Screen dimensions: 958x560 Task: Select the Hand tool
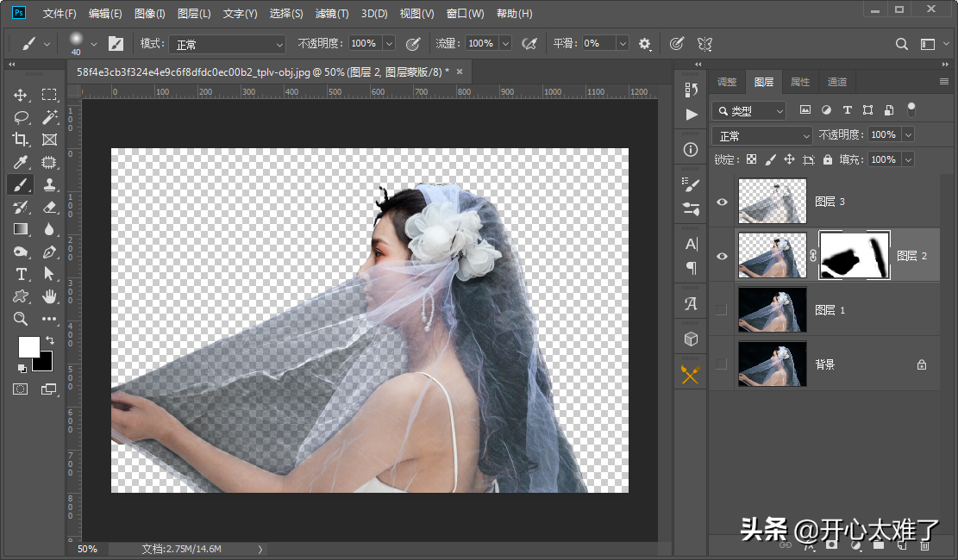[49, 296]
